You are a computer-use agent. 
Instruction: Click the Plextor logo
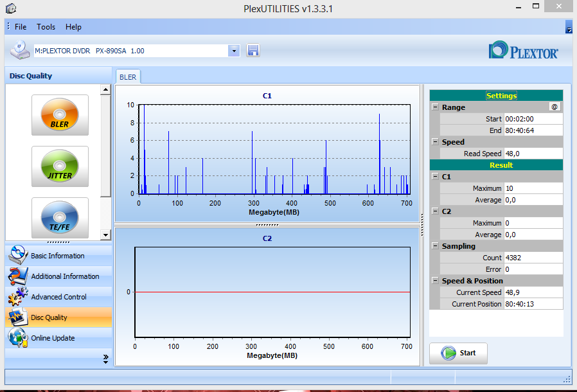[x=523, y=50]
